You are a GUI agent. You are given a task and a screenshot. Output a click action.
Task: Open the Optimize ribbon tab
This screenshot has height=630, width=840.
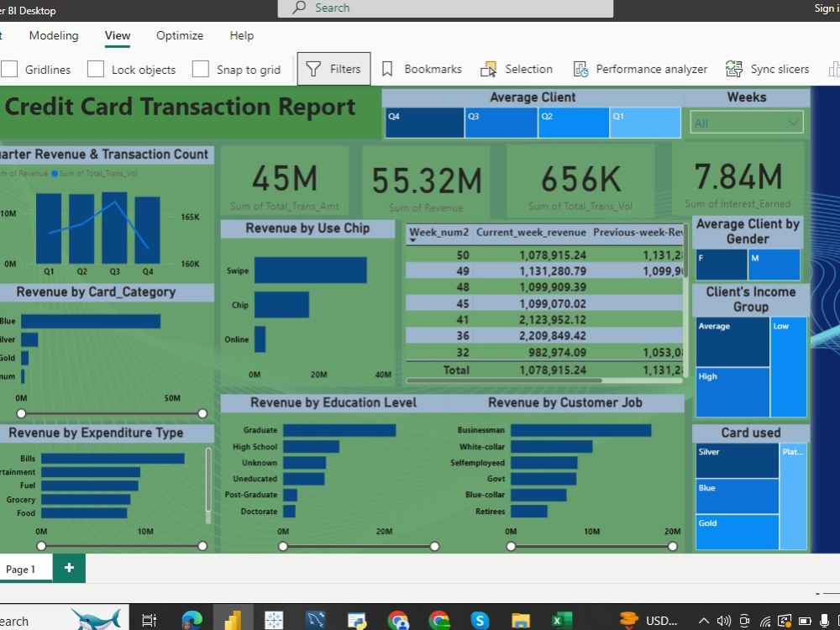pyautogui.click(x=179, y=35)
